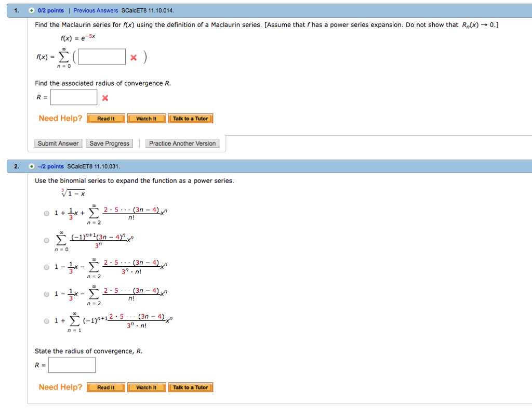Click the Submit Answer button

point(58,143)
